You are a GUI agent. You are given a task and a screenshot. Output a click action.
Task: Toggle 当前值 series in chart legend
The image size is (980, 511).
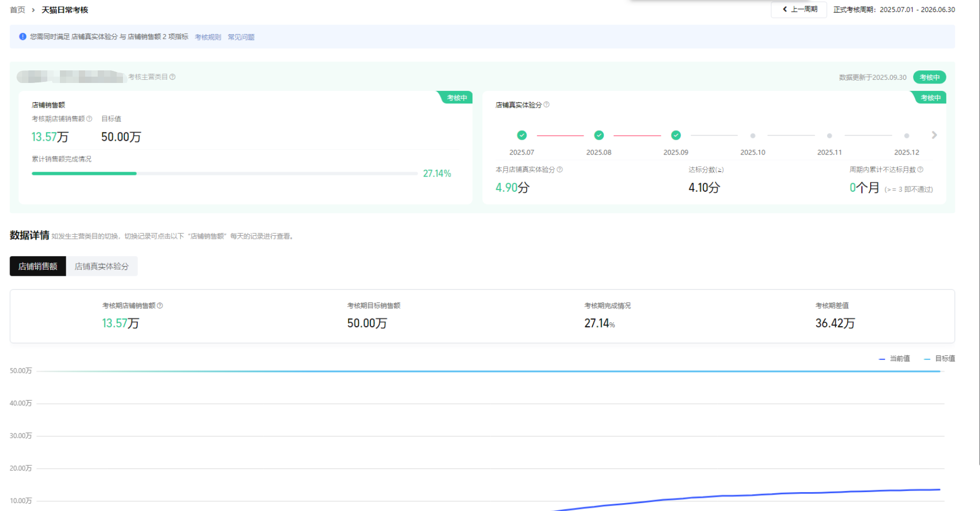(x=894, y=359)
